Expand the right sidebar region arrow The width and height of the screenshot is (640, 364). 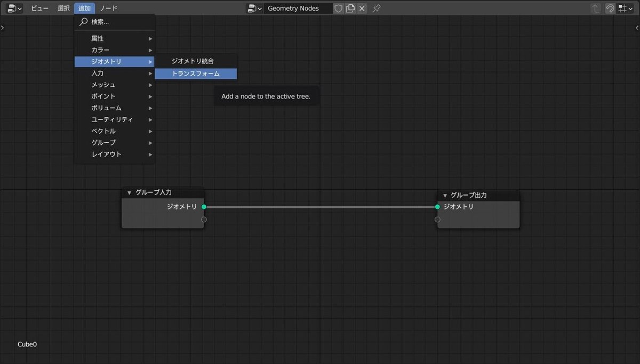point(637,27)
